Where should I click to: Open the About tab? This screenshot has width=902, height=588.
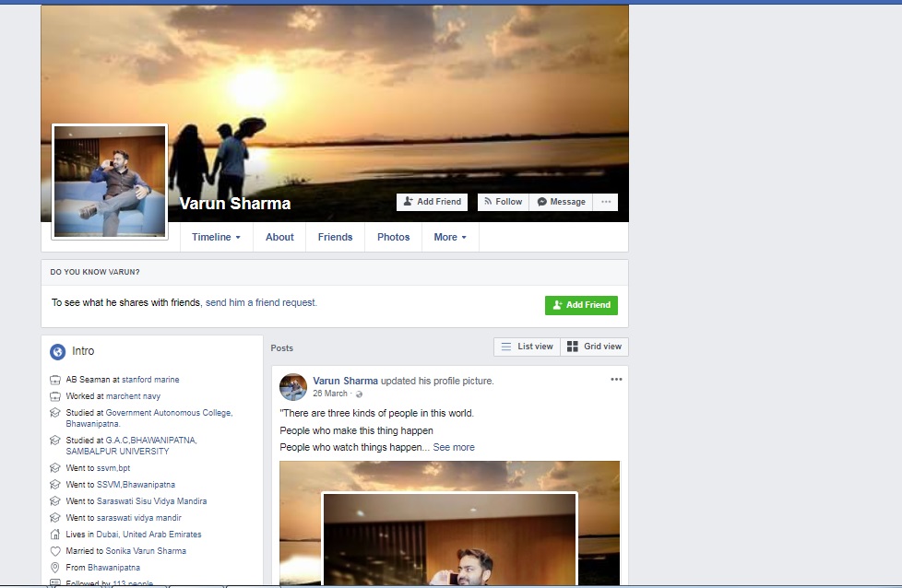[x=279, y=237]
